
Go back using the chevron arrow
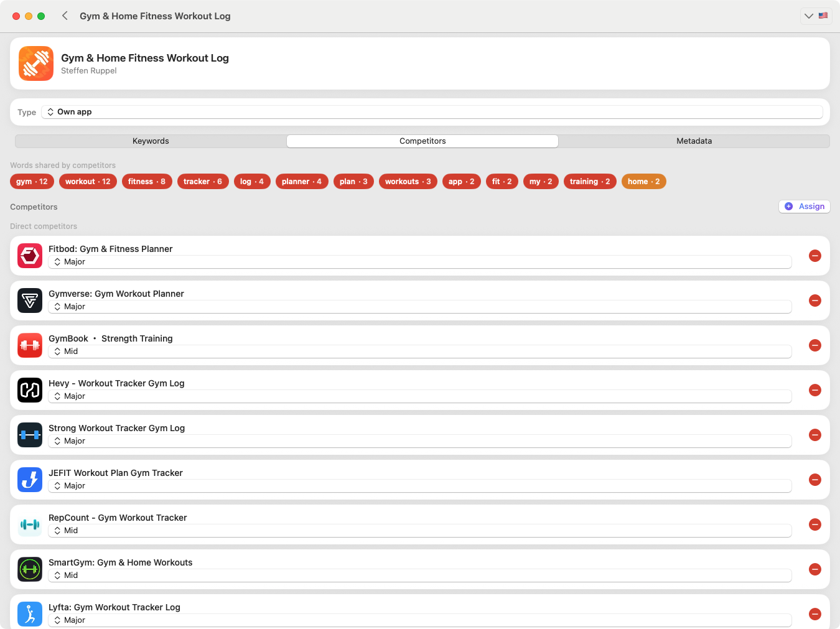pos(65,16)
